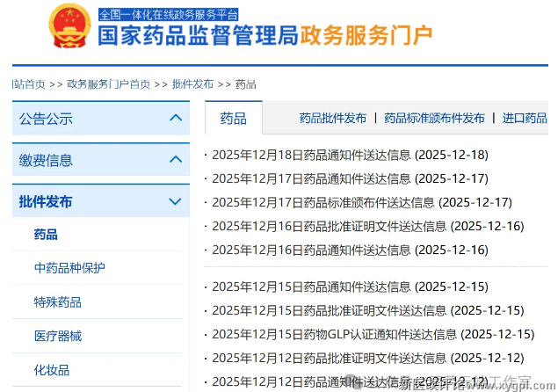This screenshot has height=392, width=558.
Task: Collapse the 公告公示 section chevron
Action: pos(175,119)
